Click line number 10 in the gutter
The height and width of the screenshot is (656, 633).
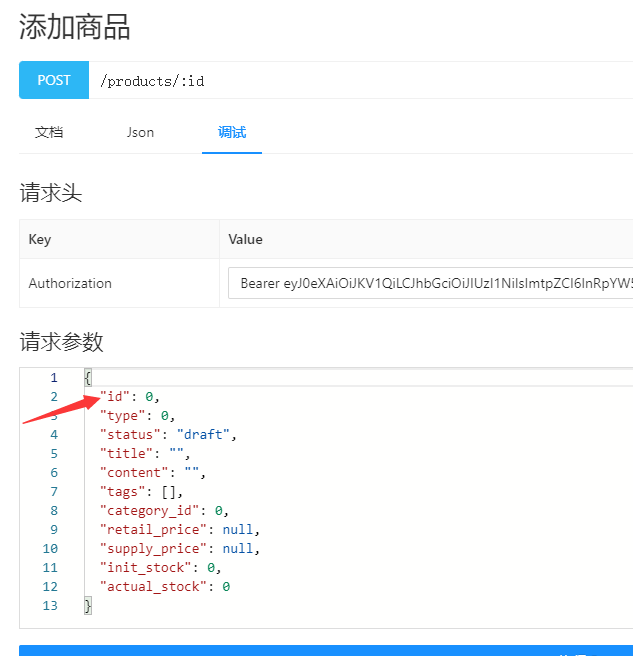(50, 548)
